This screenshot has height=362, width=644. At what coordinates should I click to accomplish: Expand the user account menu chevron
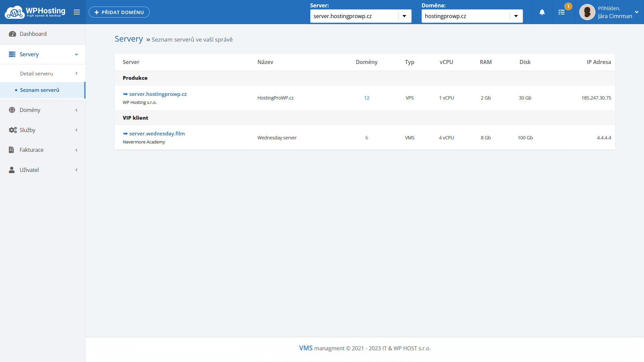(636, 12)
